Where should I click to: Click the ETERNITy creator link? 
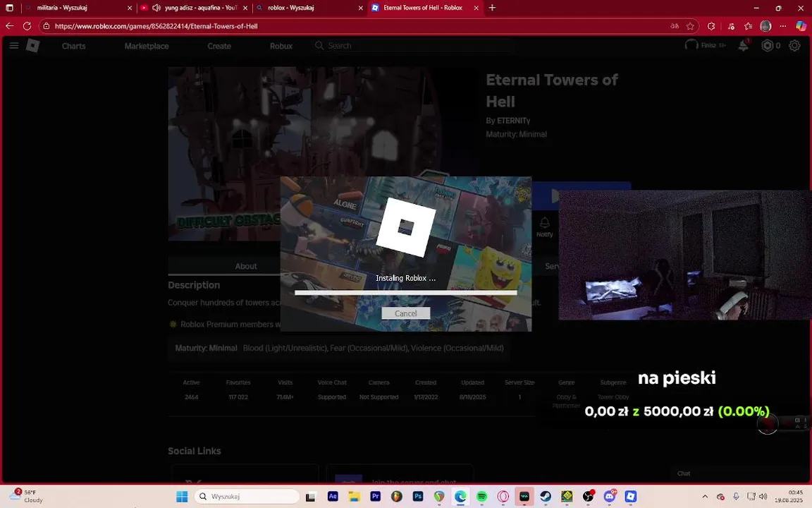click(513, 121)
